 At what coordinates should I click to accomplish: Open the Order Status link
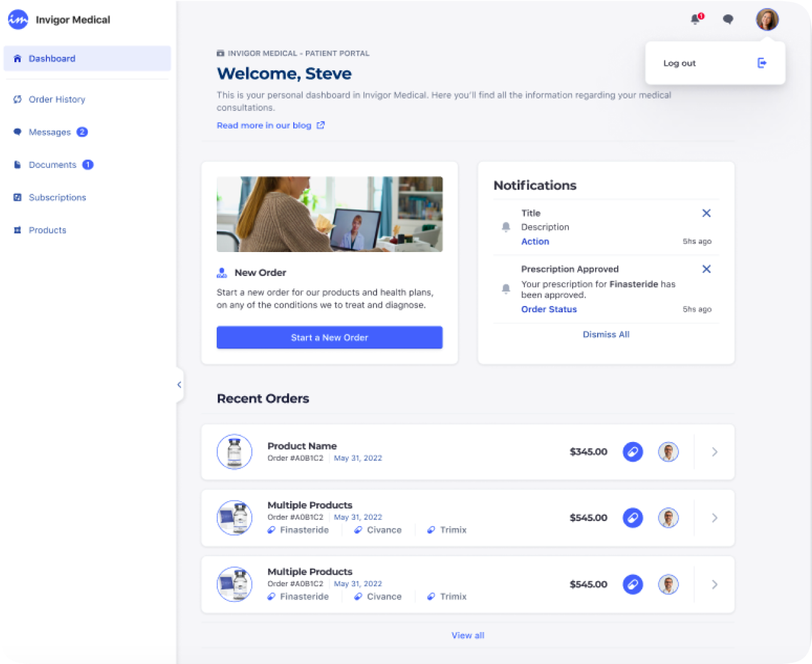(x=549, y=309)
